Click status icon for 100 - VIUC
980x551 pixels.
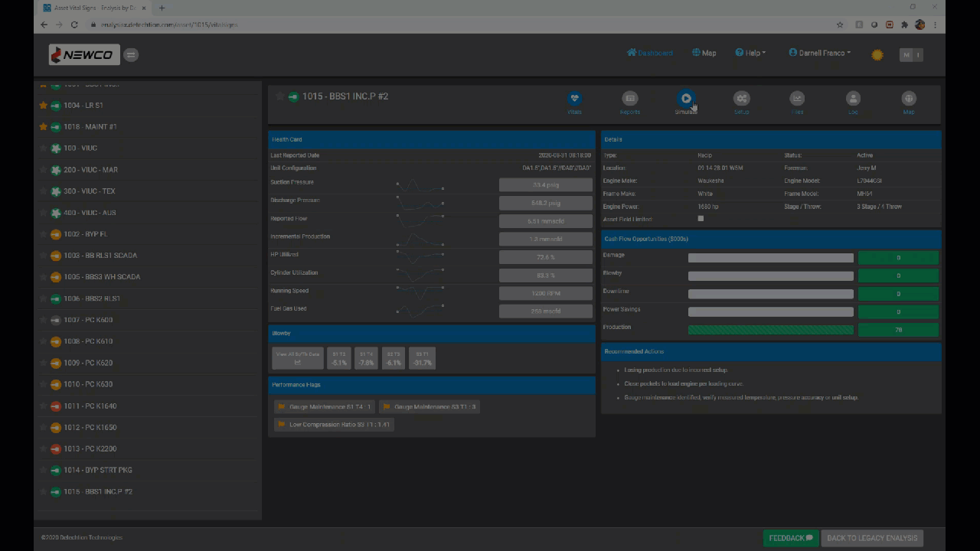56,148
